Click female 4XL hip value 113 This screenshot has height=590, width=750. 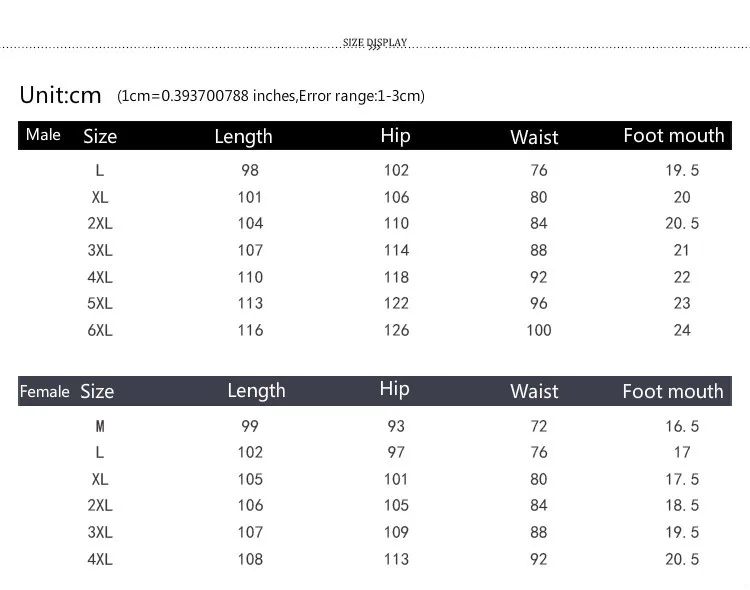click(397, 559)
